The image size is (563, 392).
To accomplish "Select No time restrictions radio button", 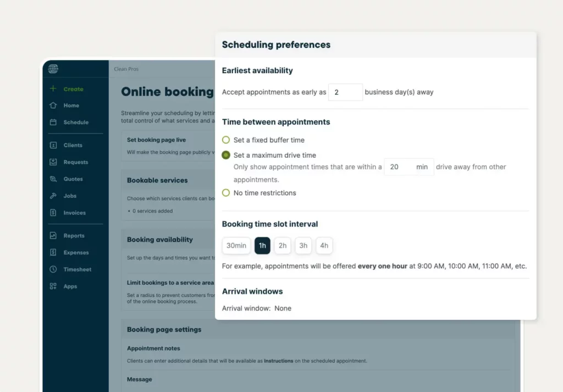I will click(x=226, y=193).
